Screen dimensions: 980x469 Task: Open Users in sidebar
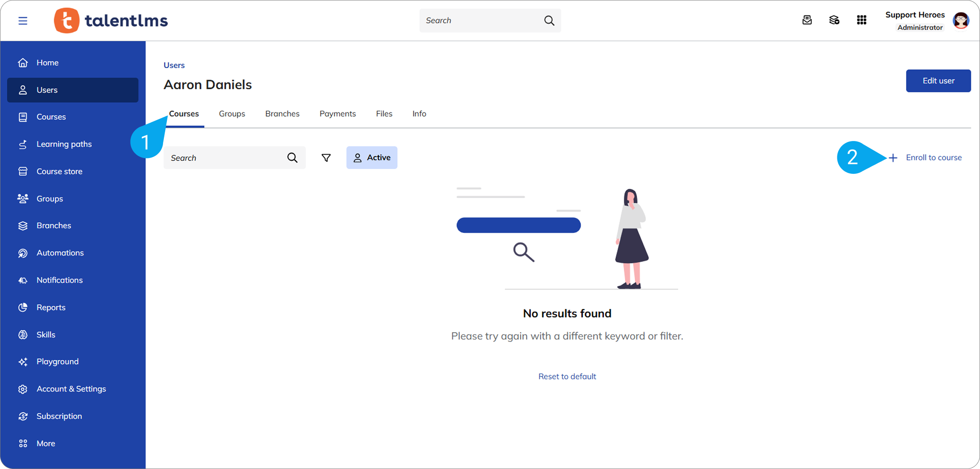73,90
